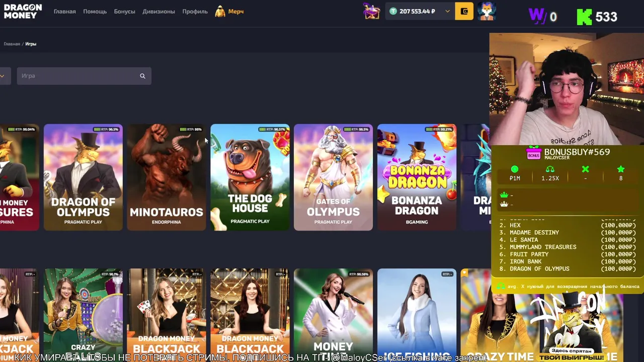Open the Bonanza Dragon game card

tap(417, 177)
